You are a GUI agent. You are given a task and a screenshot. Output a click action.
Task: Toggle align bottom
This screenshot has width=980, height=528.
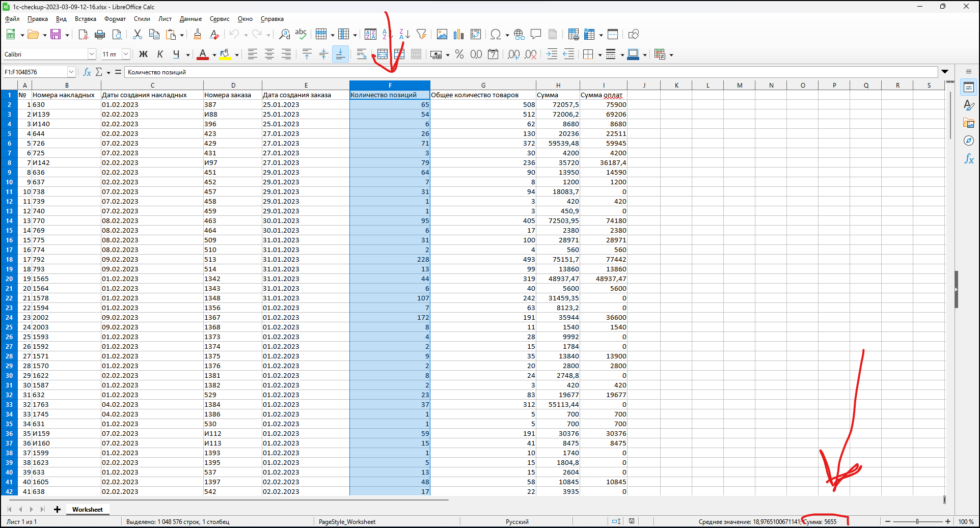click(341, 54)
